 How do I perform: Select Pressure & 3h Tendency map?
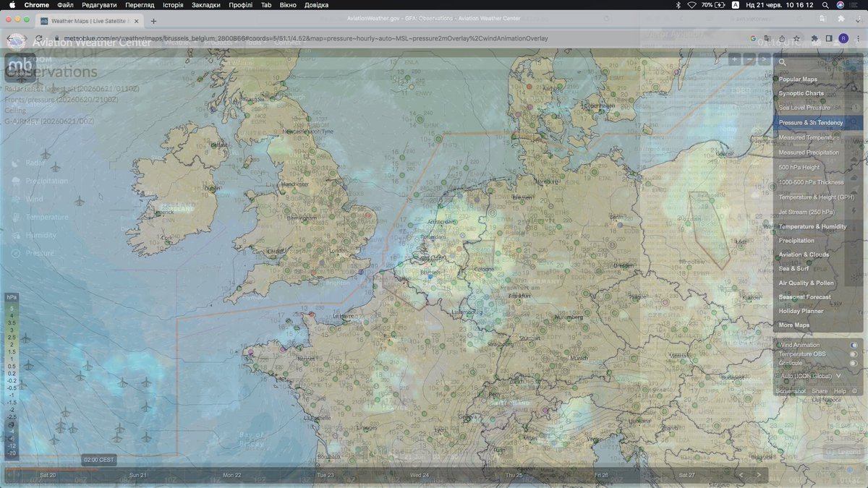coord(818,123)
